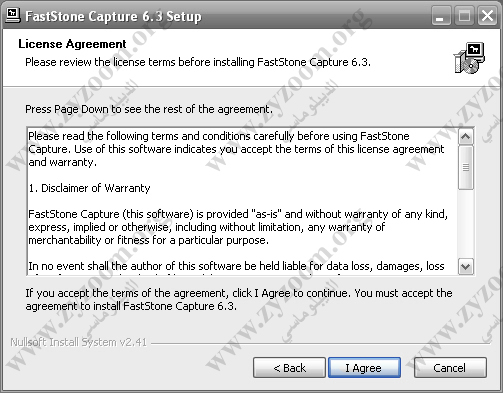The height and width of the screenshot is (393, 503).
Task: Click the I Agree button
Action: [364, 368]
